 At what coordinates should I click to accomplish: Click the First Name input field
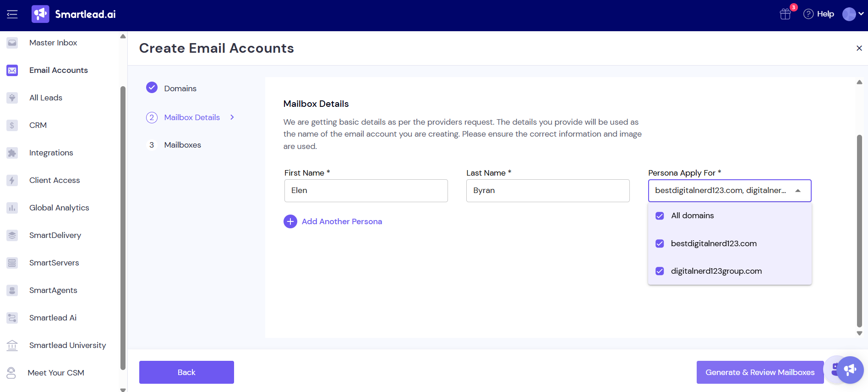click(366, 191)
